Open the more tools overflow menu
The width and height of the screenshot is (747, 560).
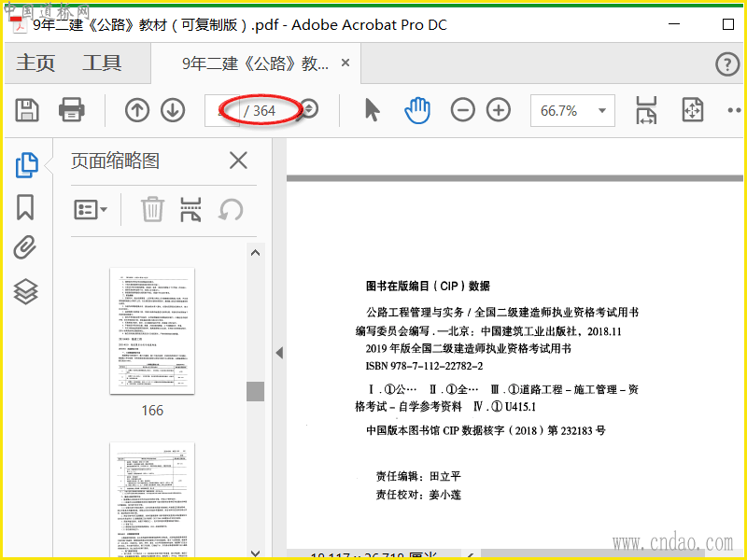735,110
